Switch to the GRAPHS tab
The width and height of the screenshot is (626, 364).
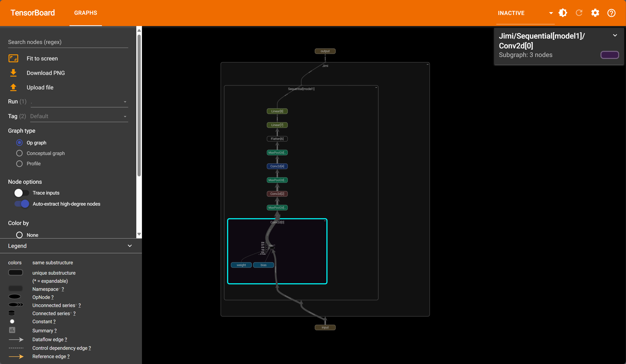pos(85,13)
